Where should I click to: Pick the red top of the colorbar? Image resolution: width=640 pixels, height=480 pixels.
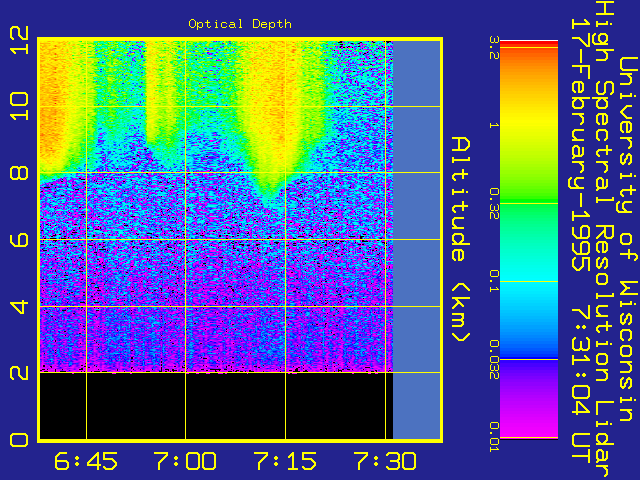point(529,44)
